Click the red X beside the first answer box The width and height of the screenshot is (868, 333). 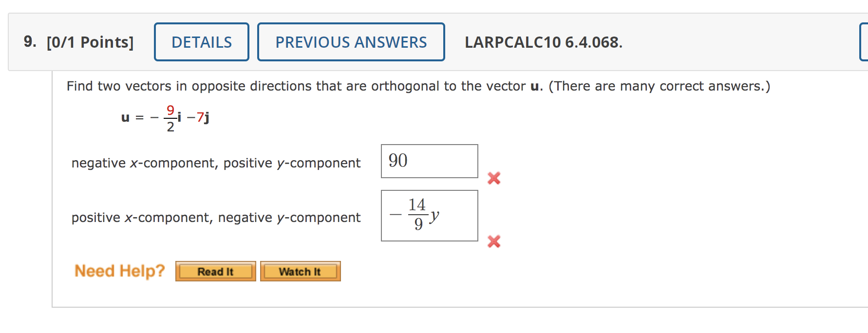pos(493,178)
